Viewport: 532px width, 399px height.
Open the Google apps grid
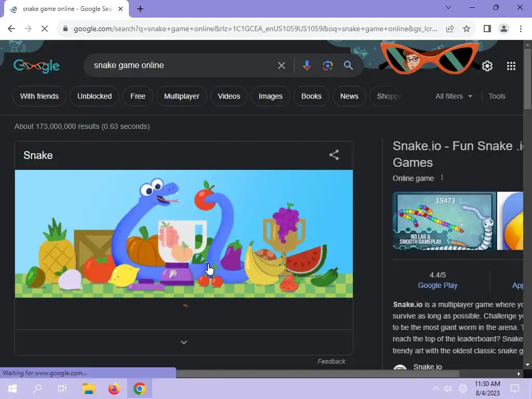tap(511, 66)
